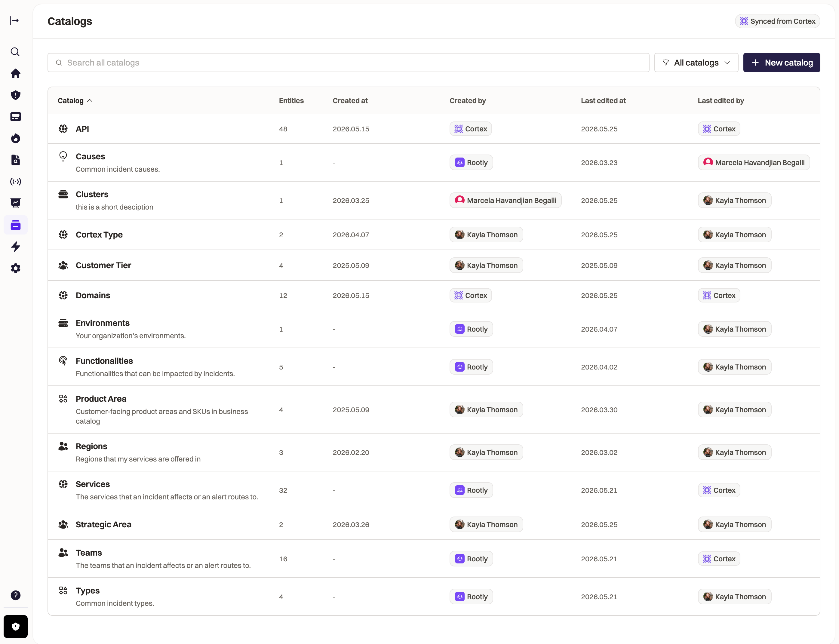The image size is (839, 644).
Task: Click the globe icon next to Services
Action: coord(63,484)
